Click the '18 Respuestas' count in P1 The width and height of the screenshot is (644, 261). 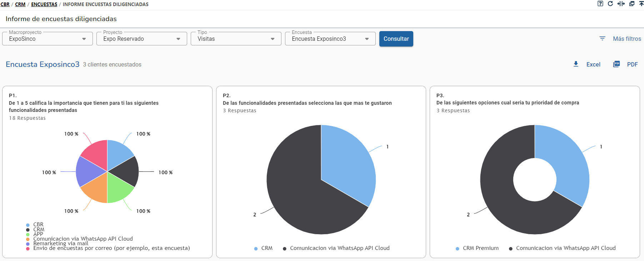pyautogui.click(x=27, y=118)
